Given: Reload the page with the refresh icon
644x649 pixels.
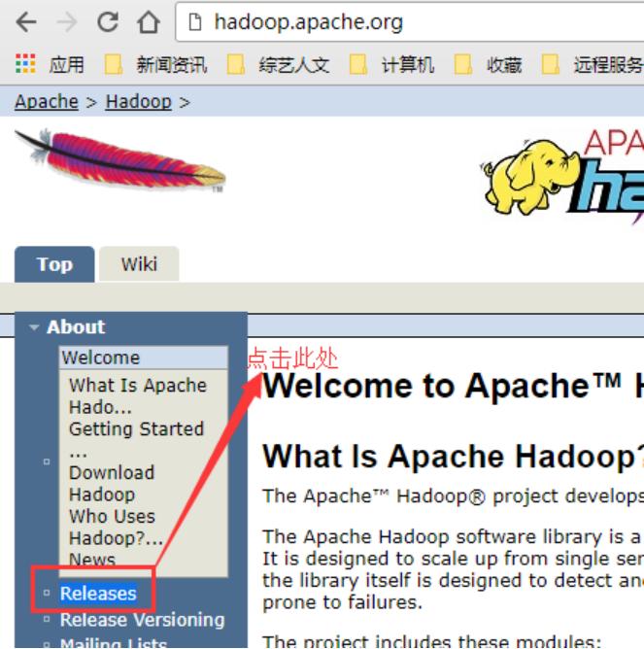Looking at the screenshot, I should click(x=108, y=21).
